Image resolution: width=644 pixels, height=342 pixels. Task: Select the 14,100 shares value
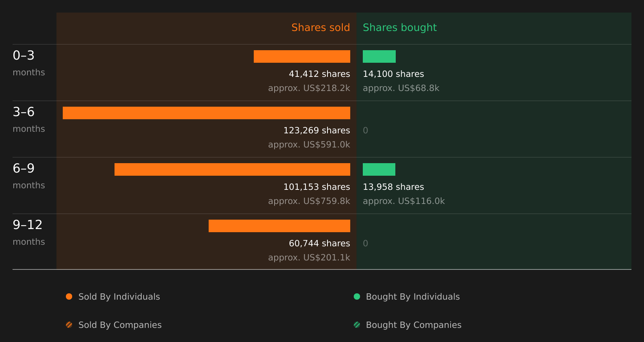pos(393,74)
